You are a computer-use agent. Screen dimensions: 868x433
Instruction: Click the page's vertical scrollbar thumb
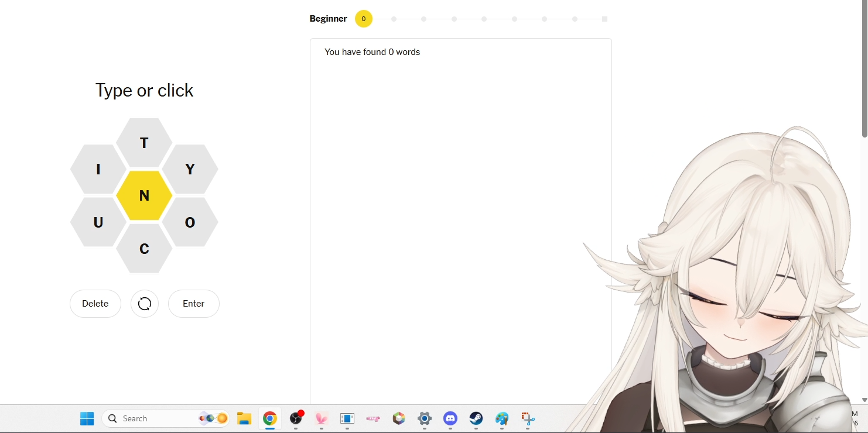tap(864, 68)
